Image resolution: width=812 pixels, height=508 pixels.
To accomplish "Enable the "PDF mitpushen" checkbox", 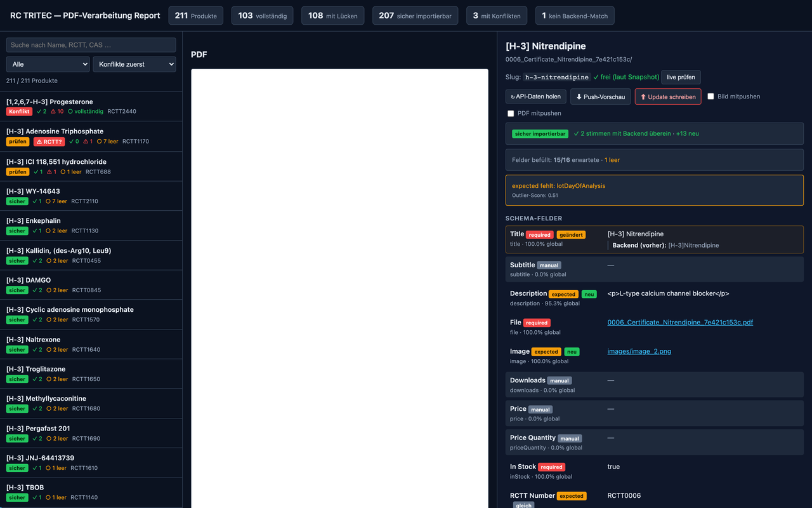I will tap(511, 114).
